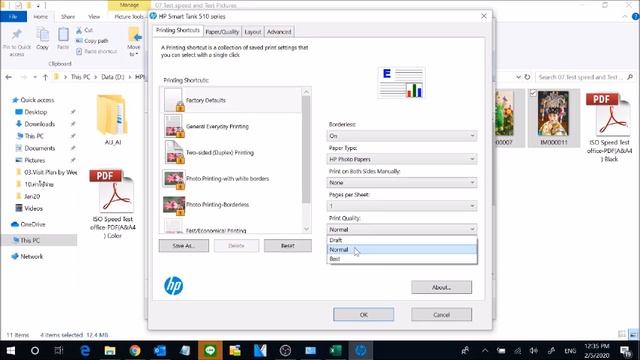Refresh the Explorer address bar
640x360 pixels.
[527, 77]
